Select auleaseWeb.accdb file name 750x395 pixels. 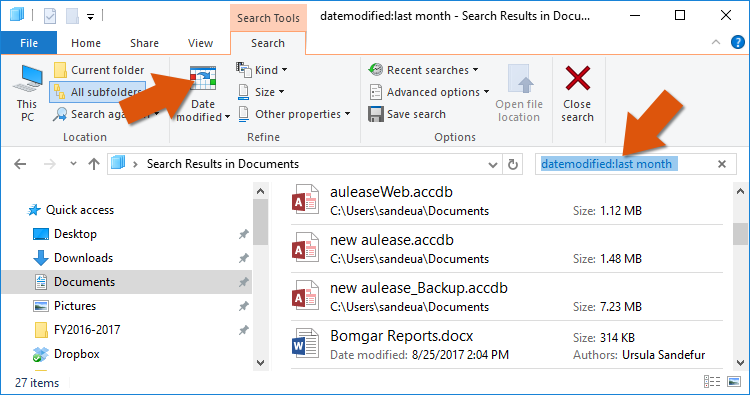click(x=391, y=192)
